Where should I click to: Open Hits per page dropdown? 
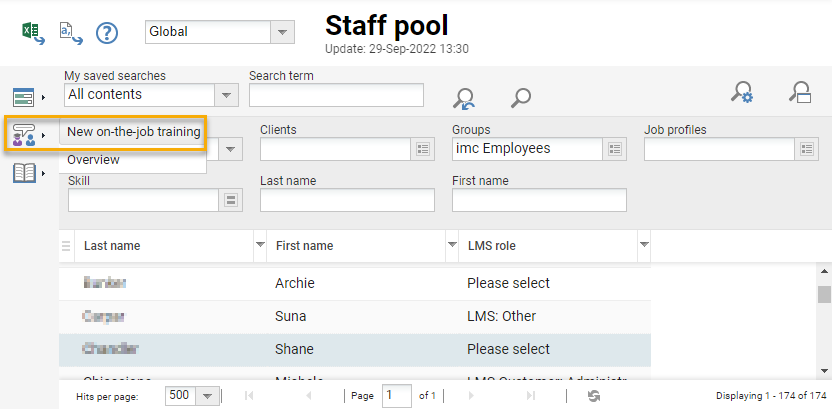coord(208,396)
